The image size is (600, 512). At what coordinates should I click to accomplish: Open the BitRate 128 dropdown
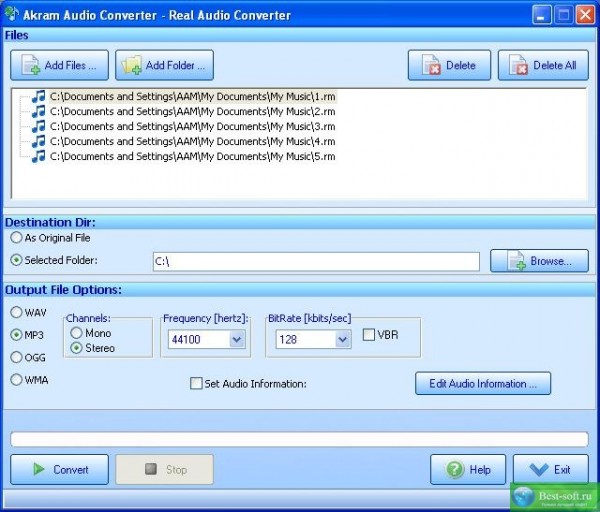point(343,339)
